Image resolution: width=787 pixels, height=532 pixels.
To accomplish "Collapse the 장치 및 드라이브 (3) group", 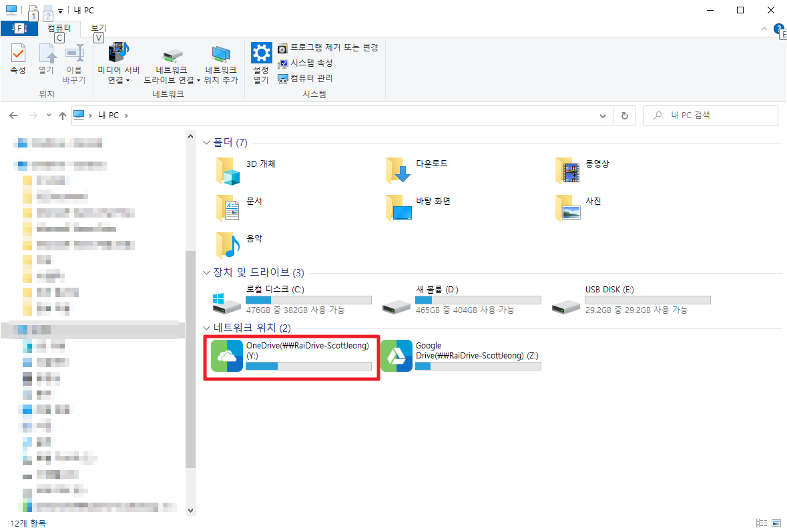I will (x=206, y=272).
